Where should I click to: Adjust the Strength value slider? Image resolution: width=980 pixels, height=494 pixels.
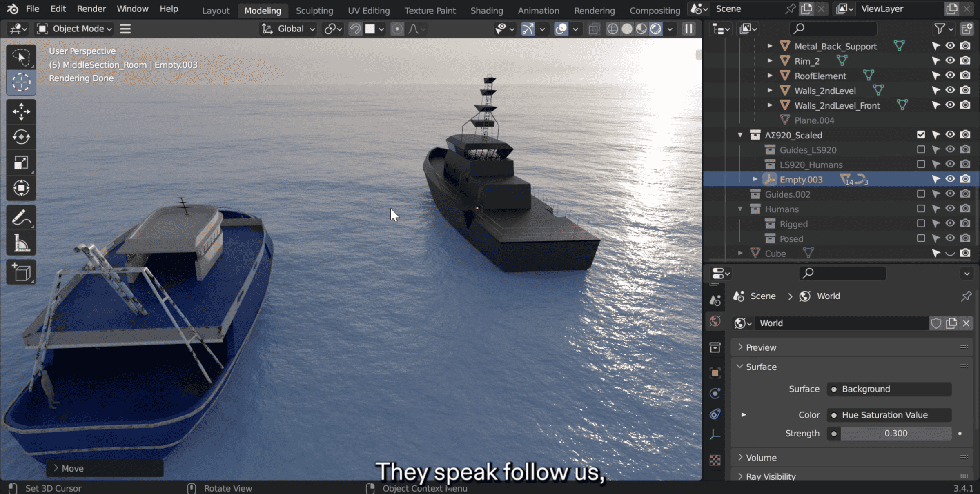click(x=895, y=433)
